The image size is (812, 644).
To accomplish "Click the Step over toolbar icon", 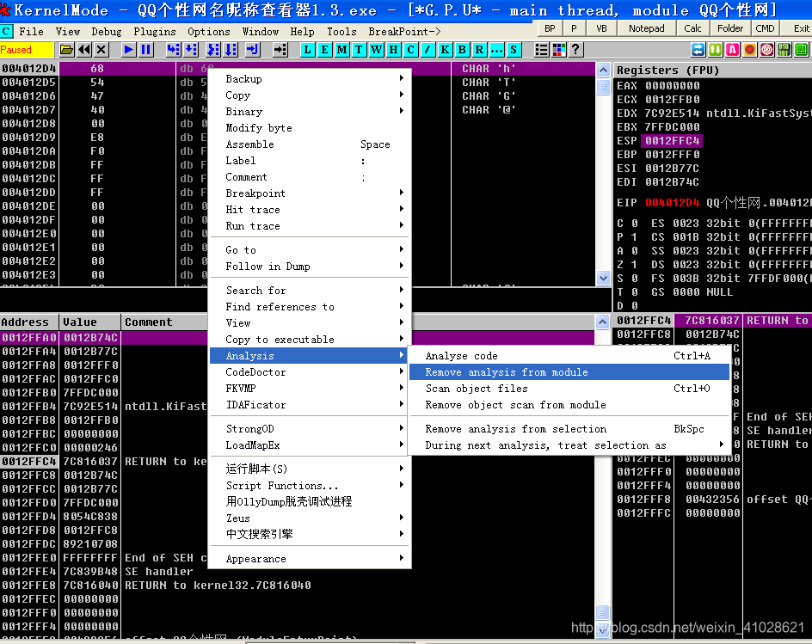I will [x=191, y=50].
